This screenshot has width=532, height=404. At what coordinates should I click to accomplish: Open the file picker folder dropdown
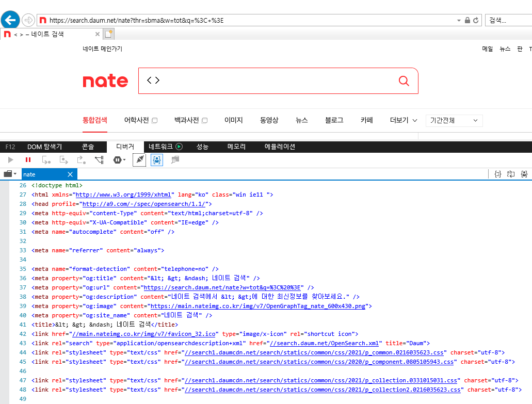(10, 174)
